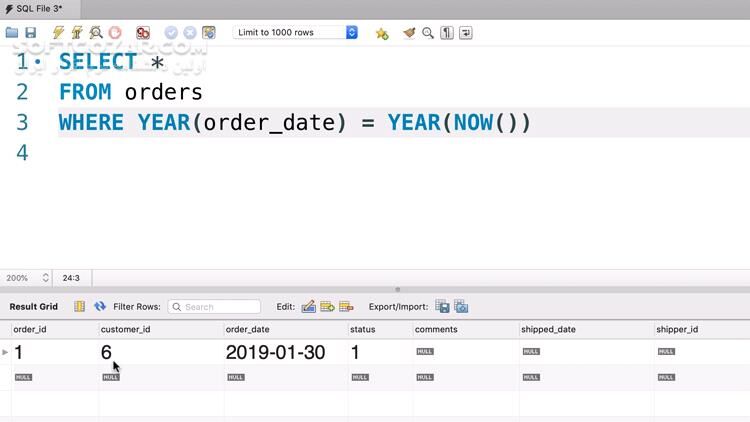This screenshot has width=750, height=422.
Task: Click the insert new row icon
Action: tap(327, 307)
